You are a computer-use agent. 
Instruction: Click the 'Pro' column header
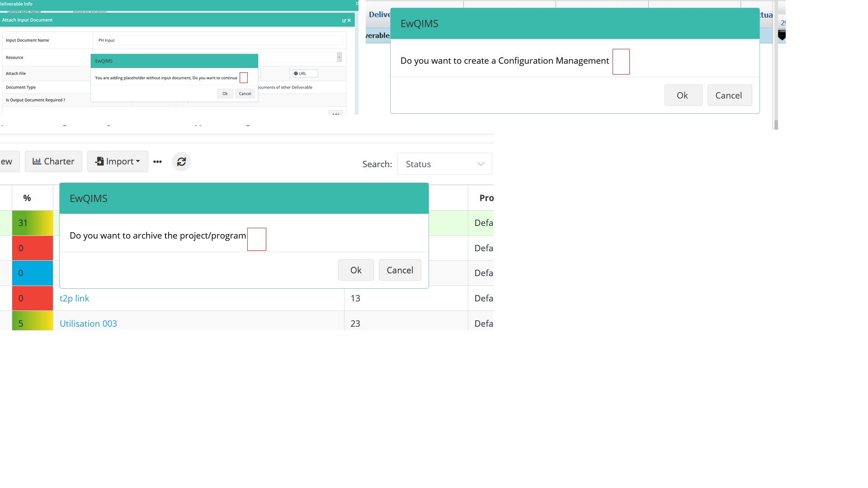[x=486, y=198]
